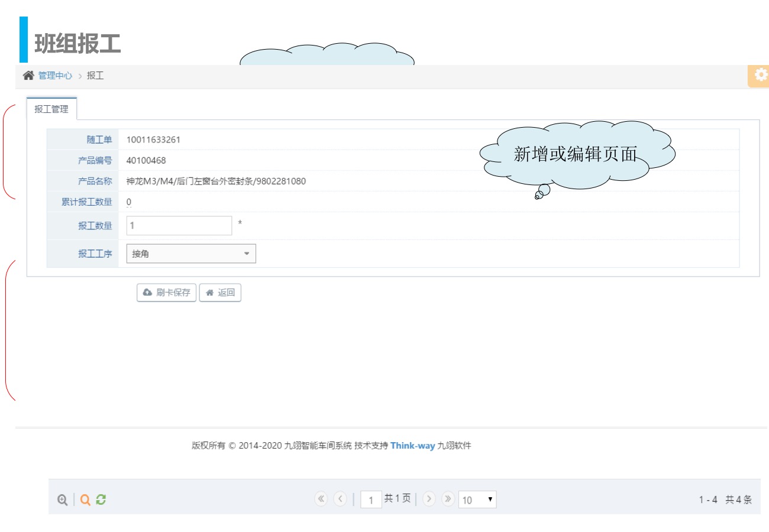Click the 新增或编辑页面 cloud callout
The image size is (769, 532).
pyautogui.click(x=575, y=155)
